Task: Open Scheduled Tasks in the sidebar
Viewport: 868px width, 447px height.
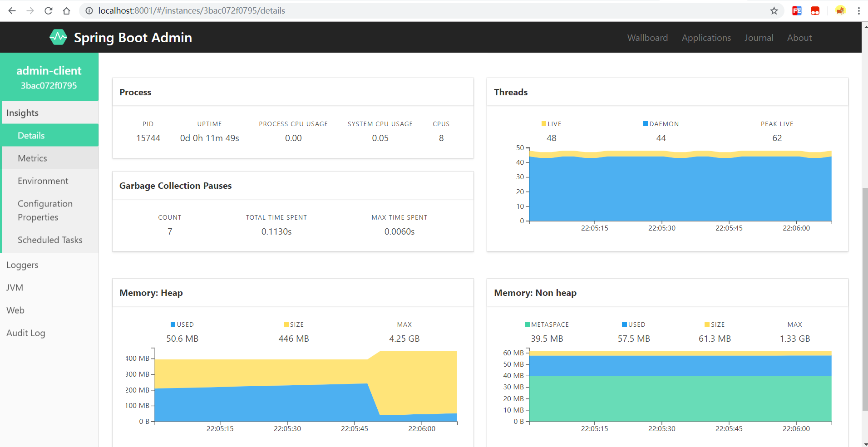Action: [x=50, y=240]
